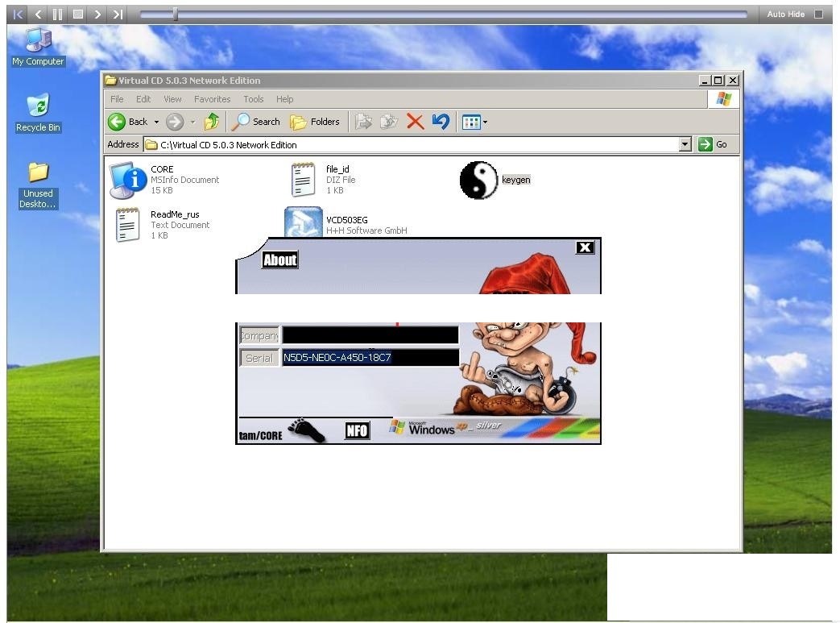Stop the playback
The image size is (840, 623).
pyautogui.click(x=77, y=15)
